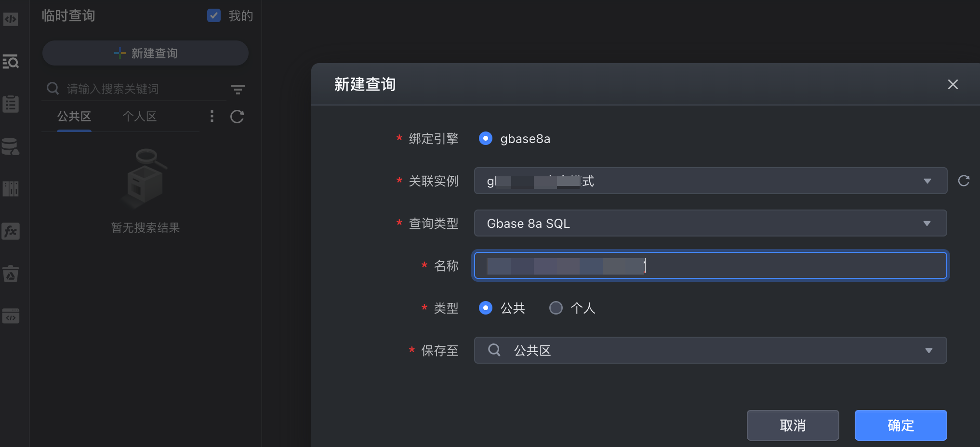The image size is (980, 447).
Task: Select the gbase8a engine radio button
Action: [x=486, y=139]
